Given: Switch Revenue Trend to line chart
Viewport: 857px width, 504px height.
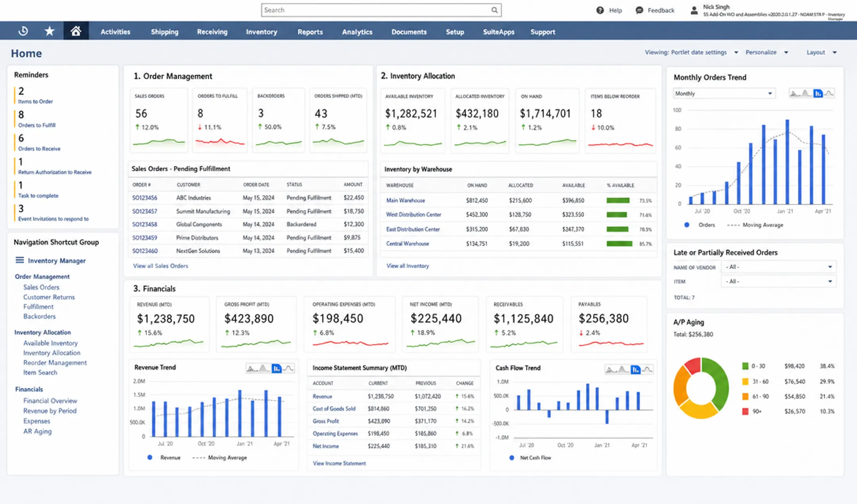Looking at the screenshot, I should pos(288,368).
